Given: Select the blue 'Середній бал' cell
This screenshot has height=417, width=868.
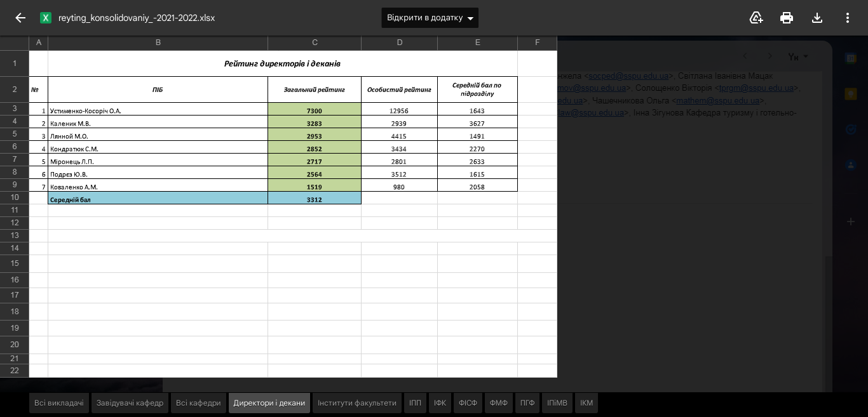Looking at the screenshot, I should point(158,199).
